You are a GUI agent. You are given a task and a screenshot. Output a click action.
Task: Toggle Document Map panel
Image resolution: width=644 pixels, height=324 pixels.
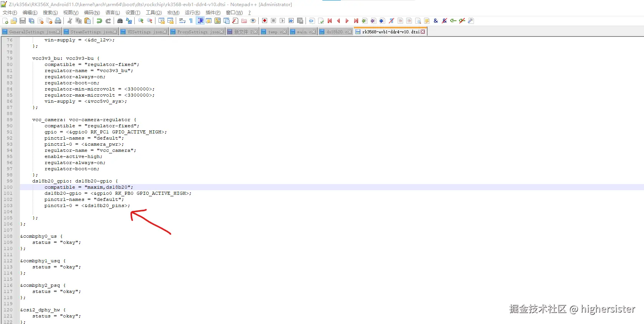218,21
